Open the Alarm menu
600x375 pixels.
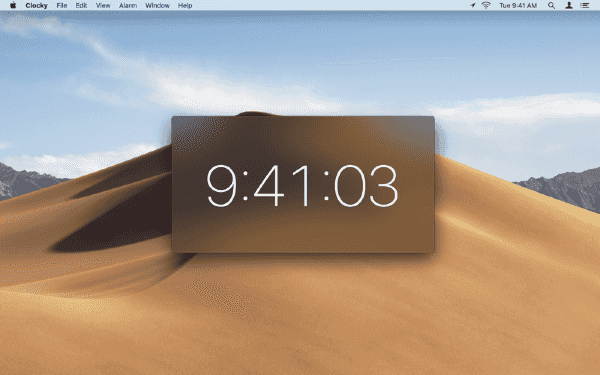[128, 5]
